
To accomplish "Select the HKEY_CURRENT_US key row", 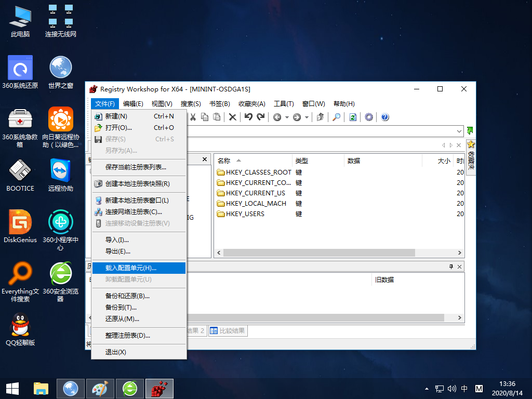I will pos(340,193).
